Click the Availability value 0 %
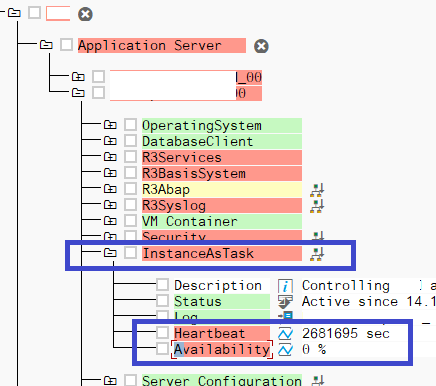436x386 pixels. click(x=314, y=349)
